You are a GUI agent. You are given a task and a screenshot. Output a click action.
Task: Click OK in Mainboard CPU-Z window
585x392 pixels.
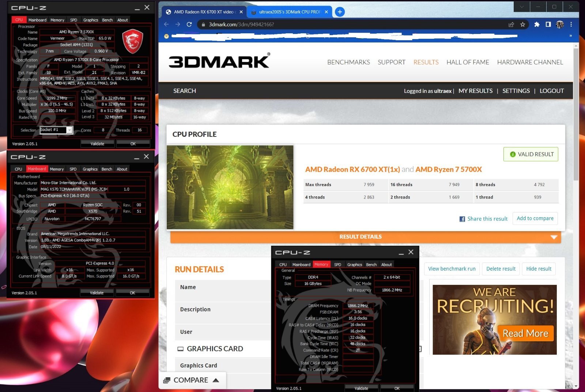pos(132,293)
